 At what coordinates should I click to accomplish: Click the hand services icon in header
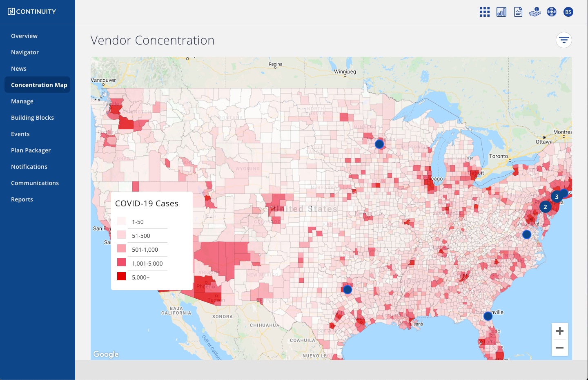pos(535,12)
